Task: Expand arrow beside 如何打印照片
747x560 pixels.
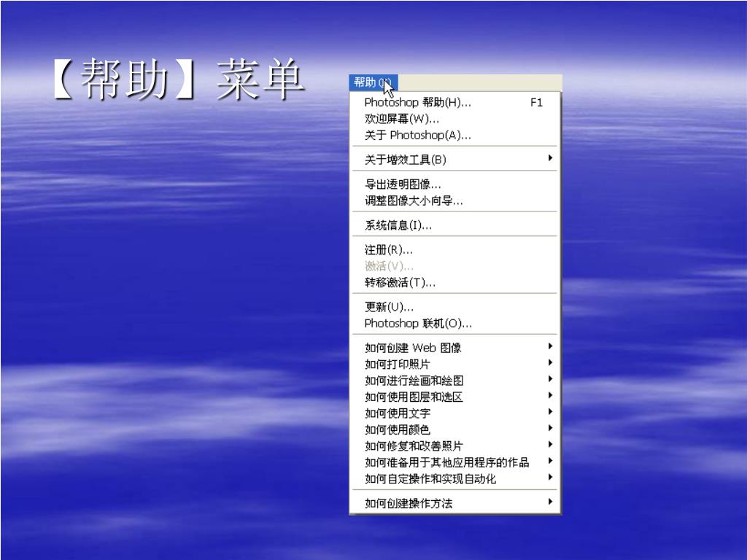Action: coord(550,362)
